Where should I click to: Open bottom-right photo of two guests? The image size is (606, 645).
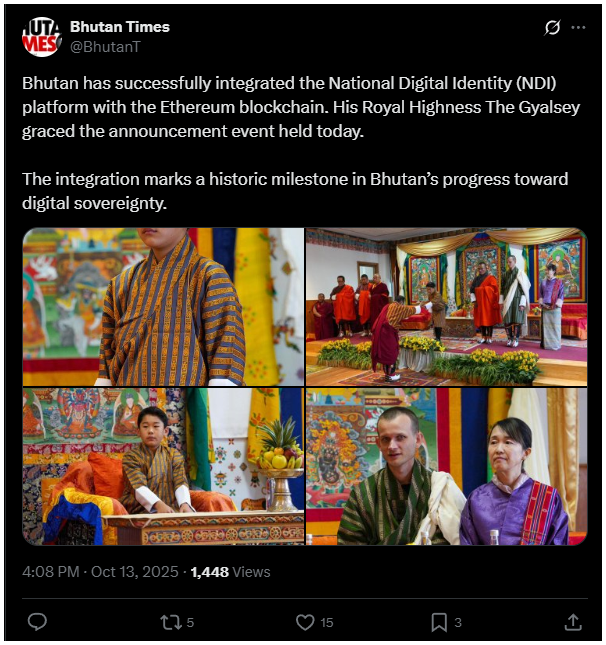click(446, 467)
